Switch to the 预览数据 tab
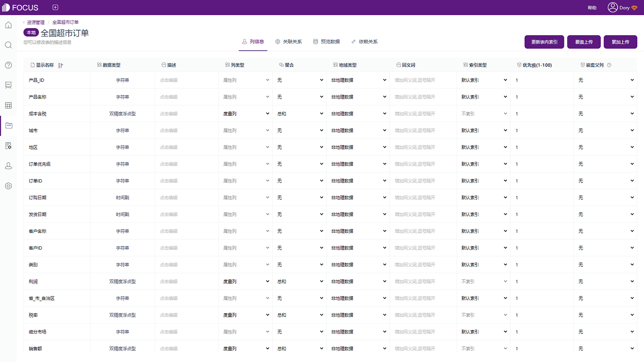This screenshot has width=644, height=362. pyautogui.click(x=326, y=42)
